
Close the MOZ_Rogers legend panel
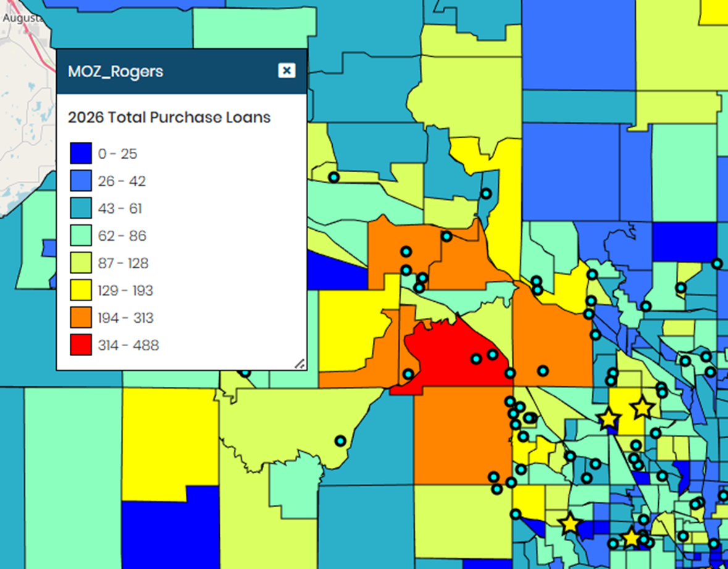coord(287,70)
